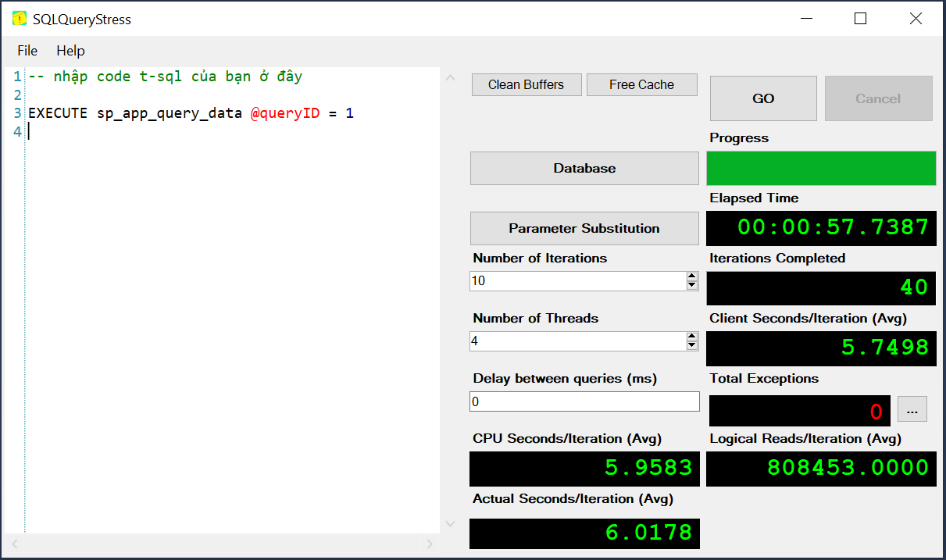Image resolution: width=946 pixels, height=560 pixels.
Task: Open the Help menu
Action: [x=70, y=51]
